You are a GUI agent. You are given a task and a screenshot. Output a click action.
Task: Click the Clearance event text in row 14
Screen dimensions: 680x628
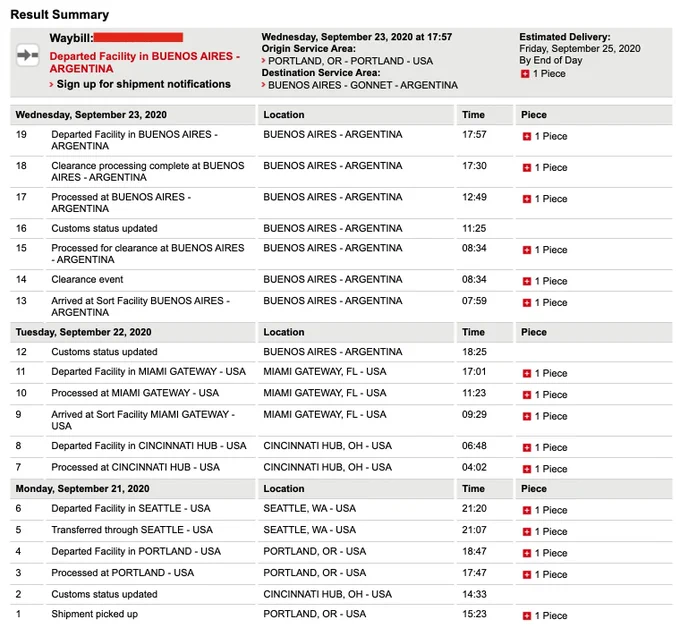point(87,280)
